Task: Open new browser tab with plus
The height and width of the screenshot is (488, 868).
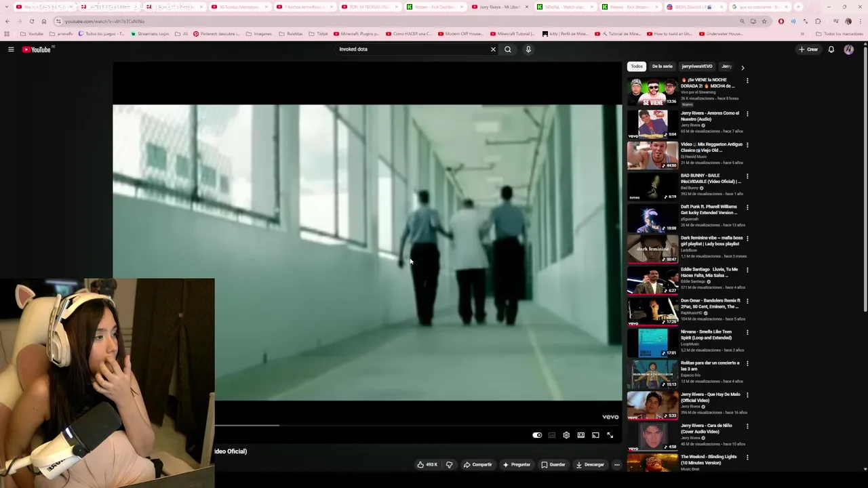Action: pyautogui.click(x=798, y=7)
